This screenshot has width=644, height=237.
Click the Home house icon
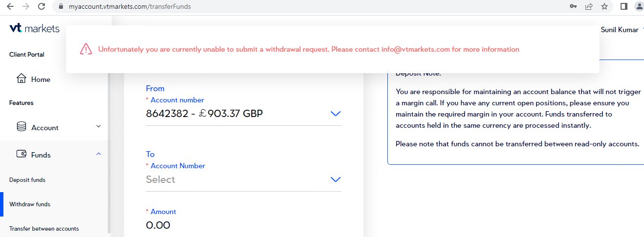[21, 79]
